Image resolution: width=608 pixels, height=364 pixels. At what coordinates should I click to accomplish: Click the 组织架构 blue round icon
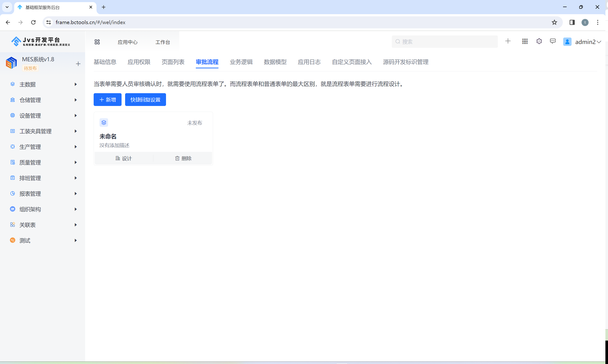pos(13,209)
